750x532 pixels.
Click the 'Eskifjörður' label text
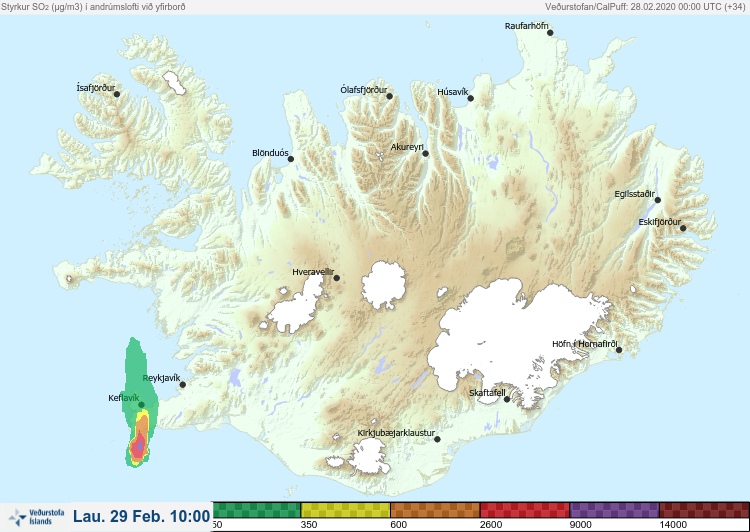pos(660,222)
